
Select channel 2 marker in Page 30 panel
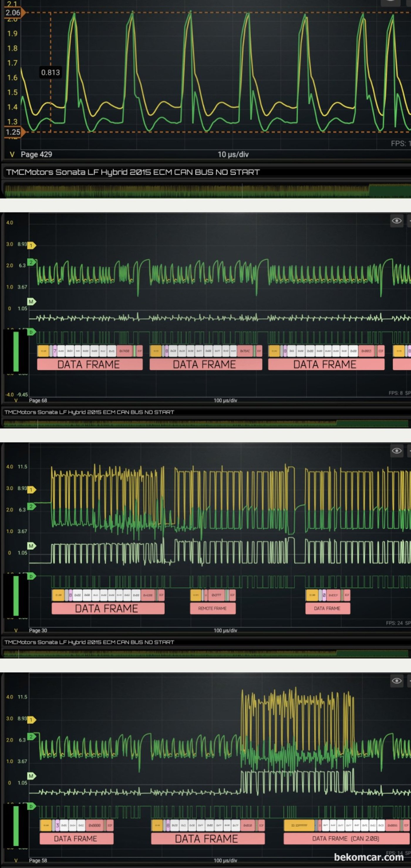pyautogui.click(x=32, y=506)
